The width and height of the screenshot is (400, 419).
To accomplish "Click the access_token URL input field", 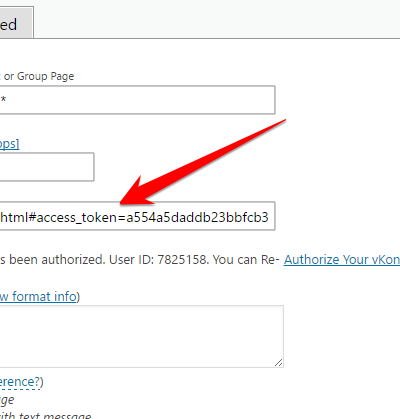I will 137,216.
